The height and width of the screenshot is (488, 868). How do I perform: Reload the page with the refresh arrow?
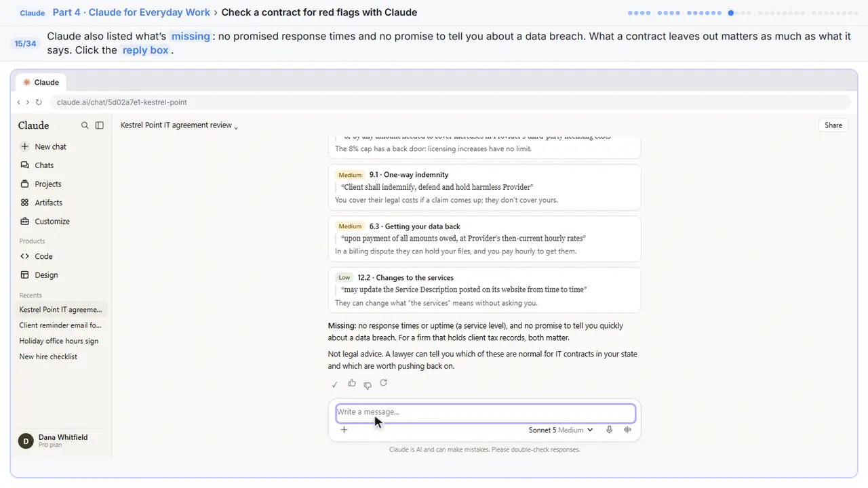point(39,102)
